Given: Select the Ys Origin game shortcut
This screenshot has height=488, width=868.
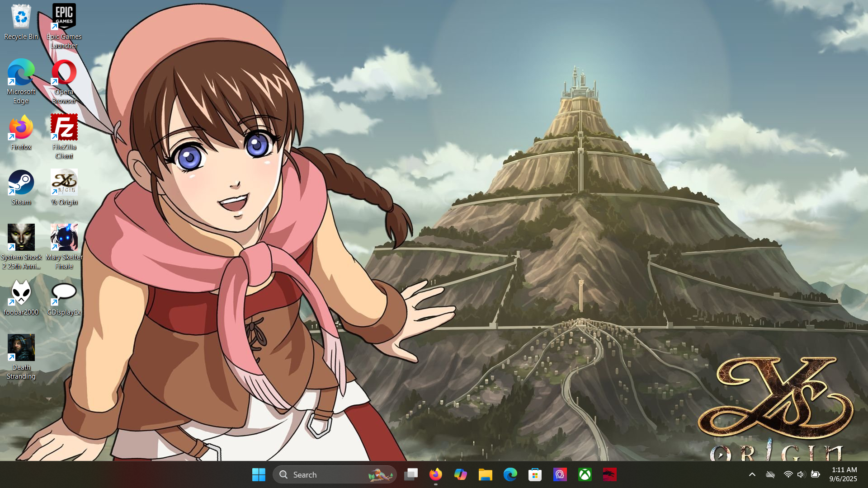Looking at the screenshot, I should click(x=64, y=183).
